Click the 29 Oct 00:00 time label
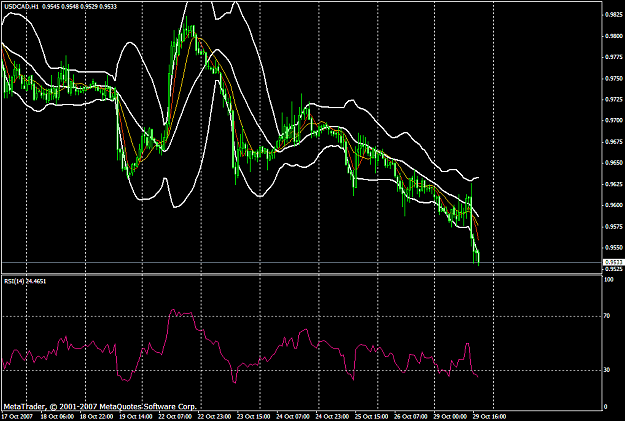Screen dimensions: 625x421 [x=450, y=417]
